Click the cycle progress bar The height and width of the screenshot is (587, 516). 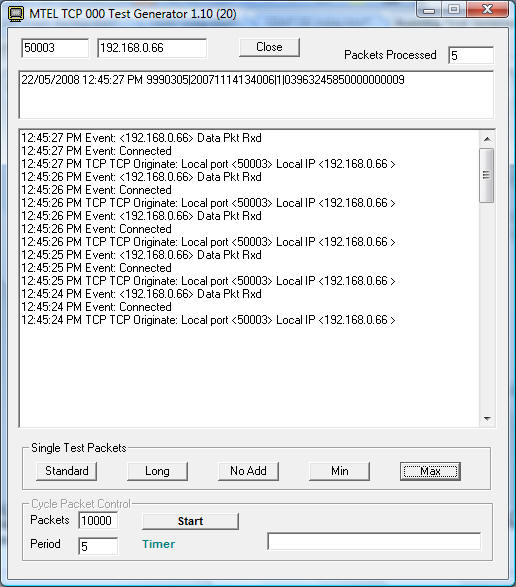374,541
